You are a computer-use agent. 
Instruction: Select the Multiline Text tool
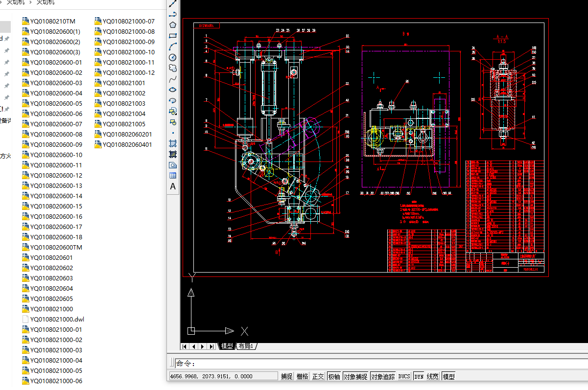coord(172,186)
